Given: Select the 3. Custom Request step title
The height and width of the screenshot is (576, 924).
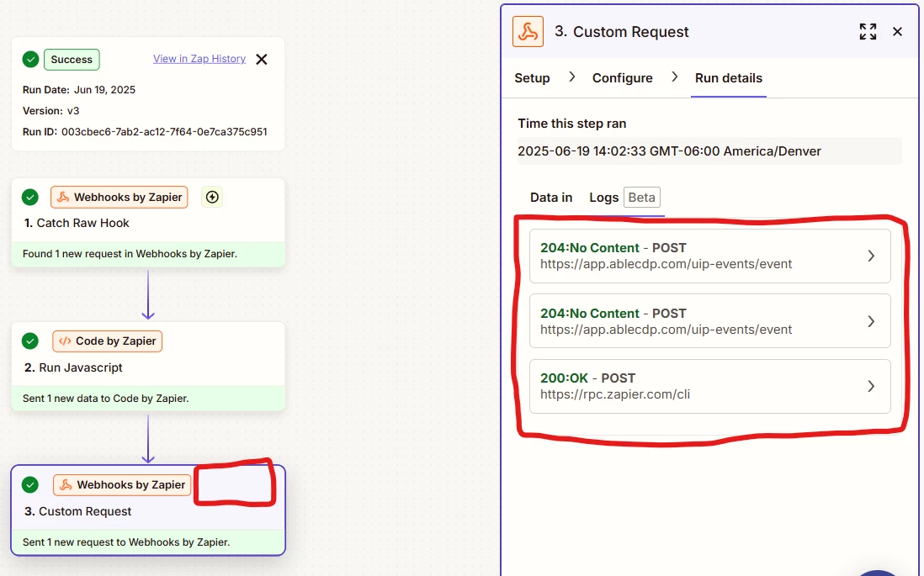Looking at the screenshot, I should pyautogui.click(x=77, y=511).
